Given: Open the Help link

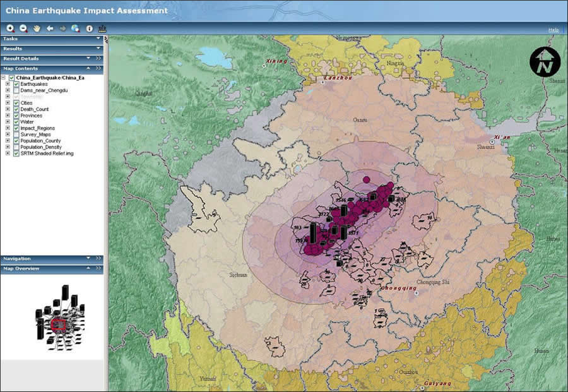Looking at the screenshot, I should tap(553, 30).
